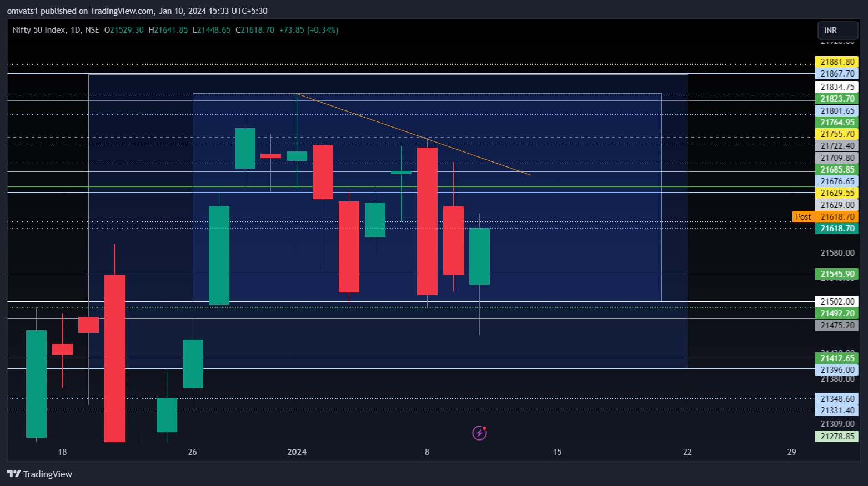Click the green 21545.90 price label
This screenshot has height=486, width=868.
pyautogui.click(x=837, y=274)
